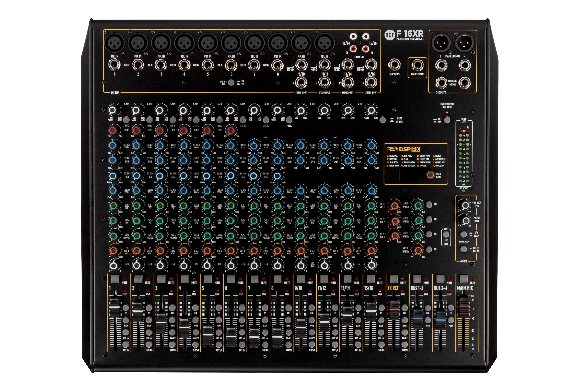This screenshot has width=588, height=392.
Task: Adjust channel 3 EQ HIGH 10 kHz knob
Action: pos(160,145)
